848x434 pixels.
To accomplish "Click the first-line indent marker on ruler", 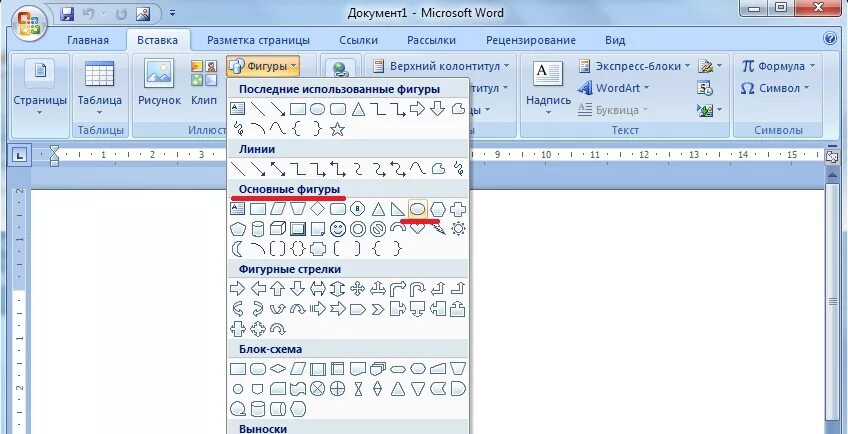I will [54, 149].
